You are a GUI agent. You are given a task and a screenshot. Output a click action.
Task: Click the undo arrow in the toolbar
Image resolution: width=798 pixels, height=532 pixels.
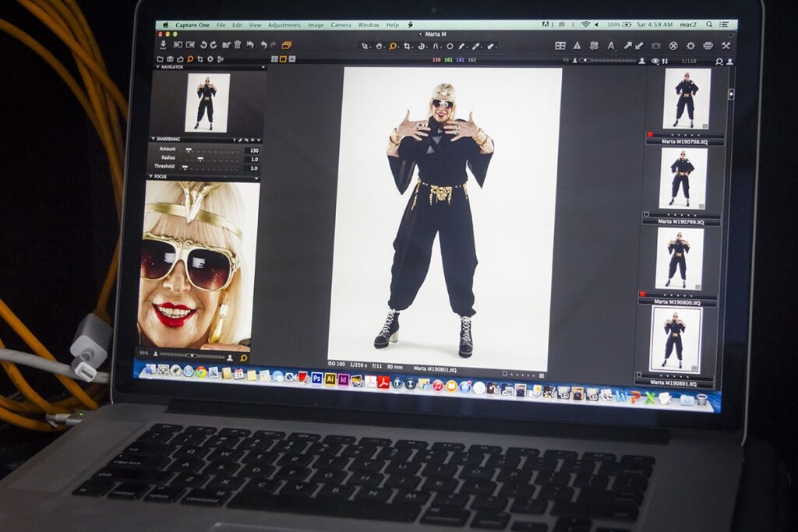(x=263, y=45)
